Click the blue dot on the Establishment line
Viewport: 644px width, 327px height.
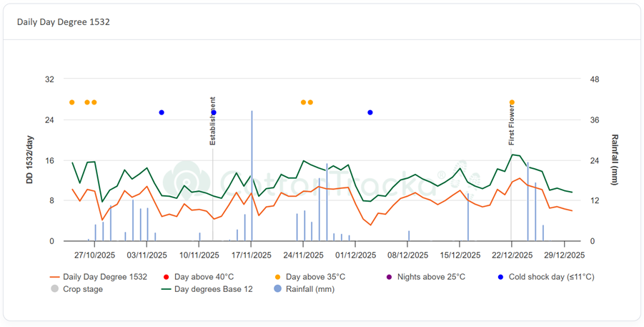214,112
